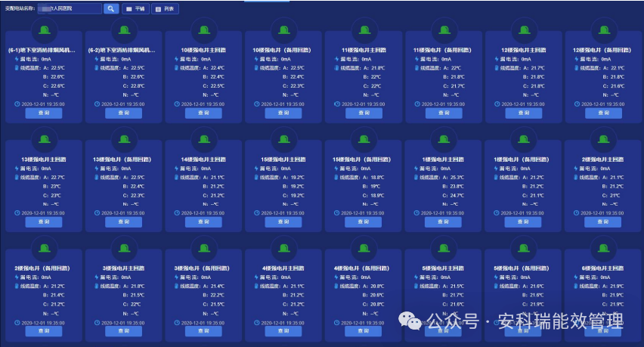This screenshot has width=644, height=347.
Task: Open 查询 for 2楼强电井主回路
Action: pos(603,222)
